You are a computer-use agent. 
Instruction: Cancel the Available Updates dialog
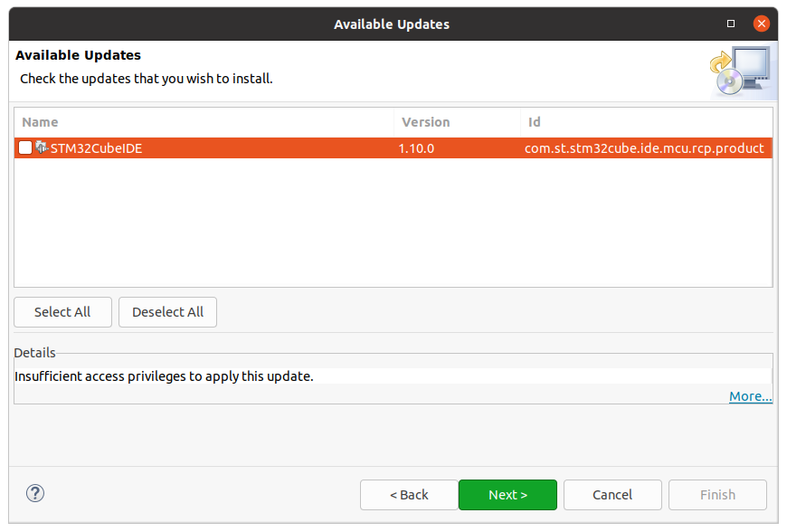tap(612, 495)
